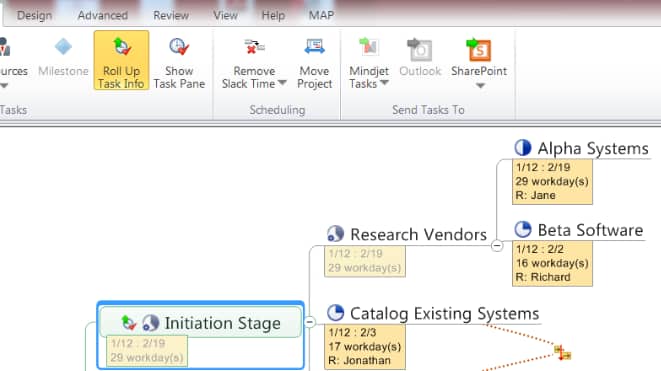The image size is (661, 371).
Task: Collapse the Research Vendors branch
Action: [x=497, y=245]
